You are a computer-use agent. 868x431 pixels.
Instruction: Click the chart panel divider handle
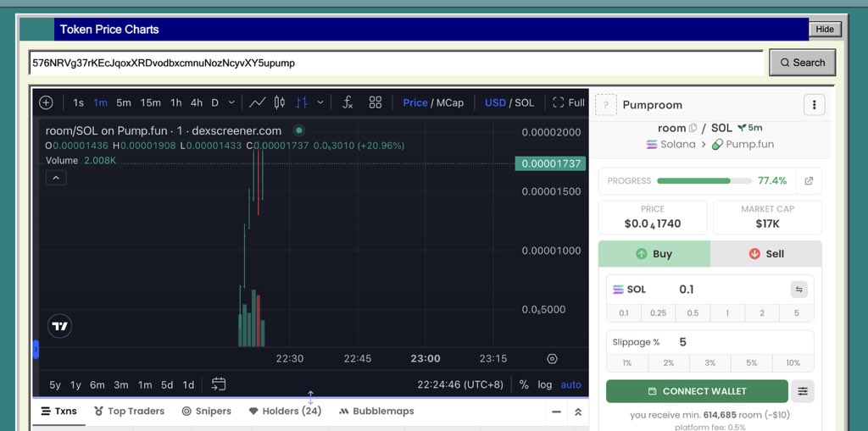pyautogui.click(x=310, y=396)
